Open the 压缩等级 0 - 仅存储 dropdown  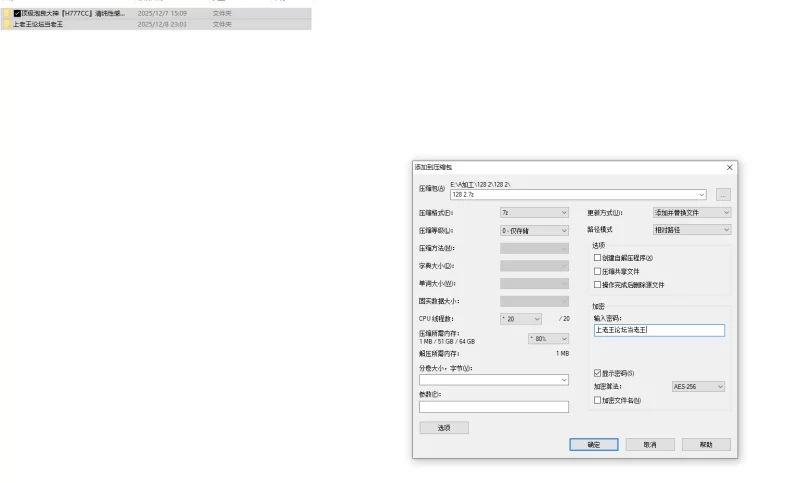(x=534, y=231)
